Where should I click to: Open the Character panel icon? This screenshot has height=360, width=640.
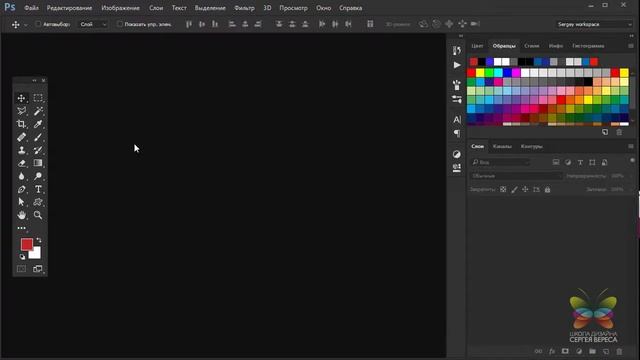pos(457,120)
